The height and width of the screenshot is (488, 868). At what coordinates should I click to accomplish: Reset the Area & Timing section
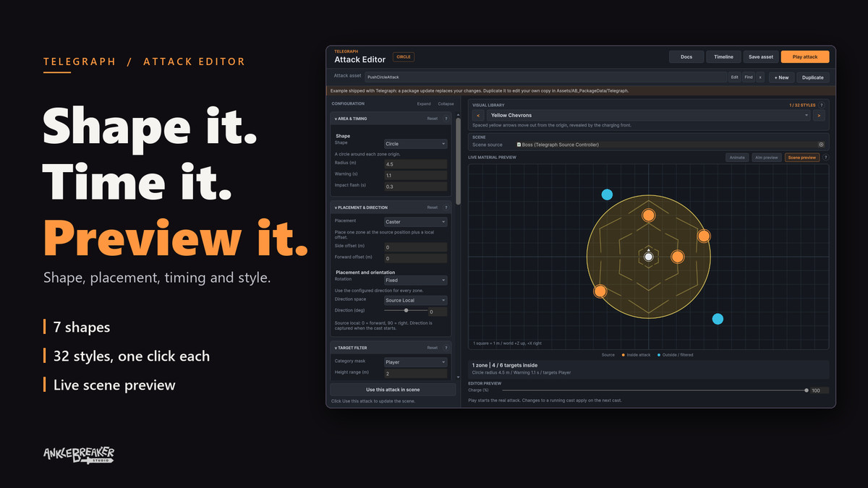point(432,119)
